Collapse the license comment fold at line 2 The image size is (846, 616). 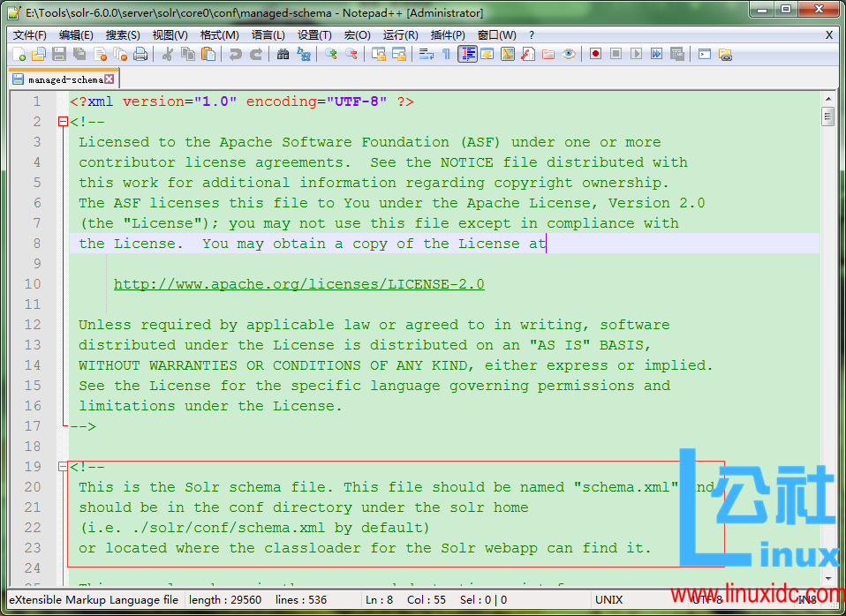coord(62,121)
